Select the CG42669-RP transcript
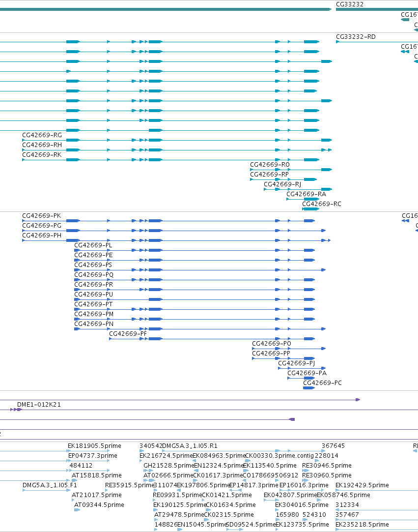 point(270,175)
